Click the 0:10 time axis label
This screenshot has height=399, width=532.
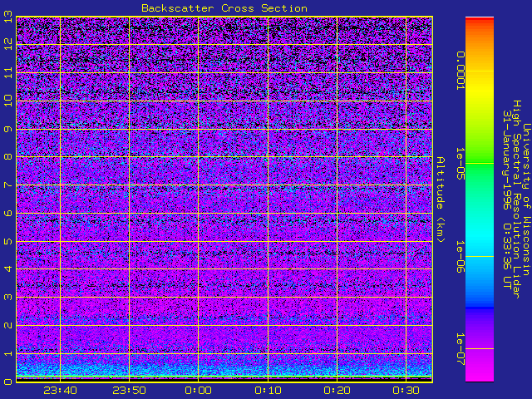pyautogui.click(x=268, y=391)
